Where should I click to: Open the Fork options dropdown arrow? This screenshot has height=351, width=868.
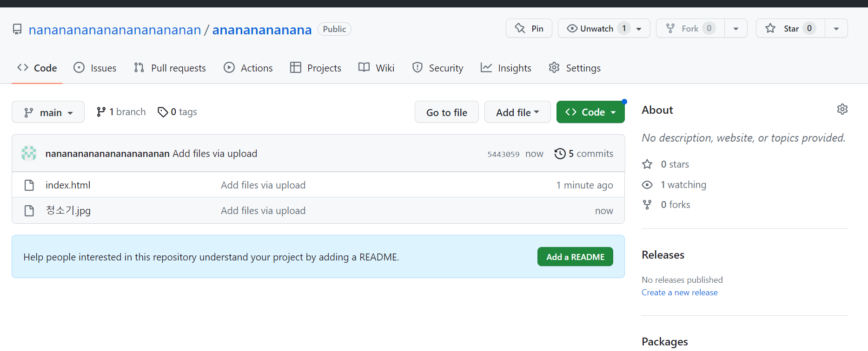(x=736, y=29)
